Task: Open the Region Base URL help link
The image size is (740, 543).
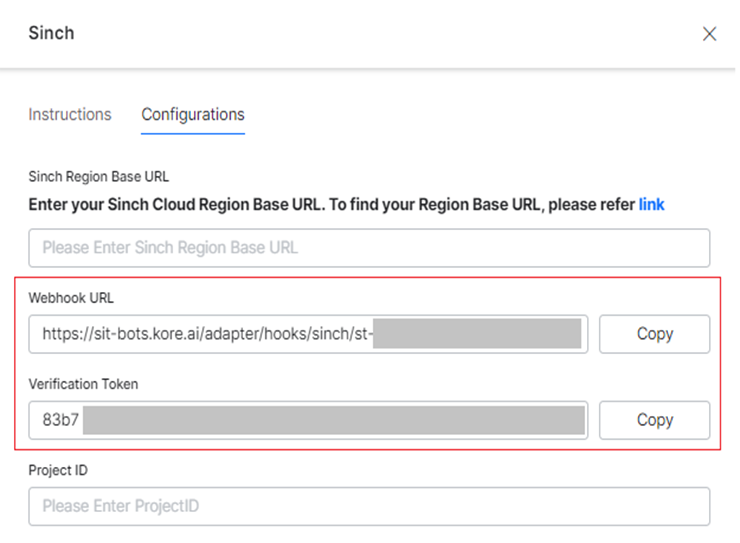Action: [x=651, y=204]
